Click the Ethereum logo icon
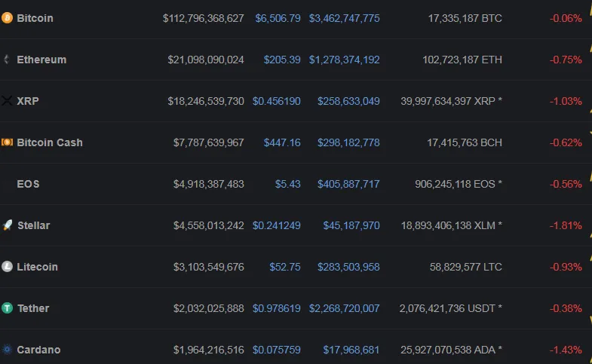Viewport: 592px width, 364px height. (7, 60)
